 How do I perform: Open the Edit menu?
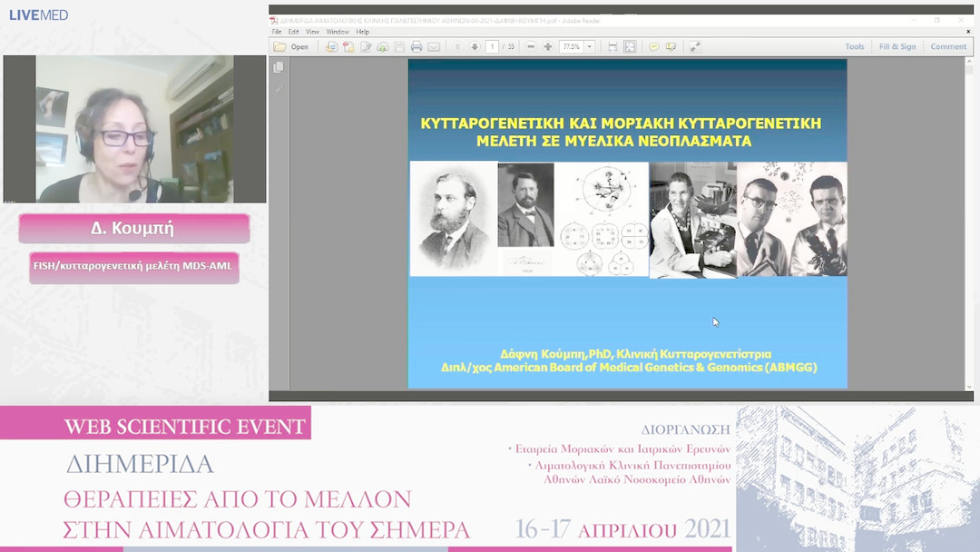pos(293,32)
